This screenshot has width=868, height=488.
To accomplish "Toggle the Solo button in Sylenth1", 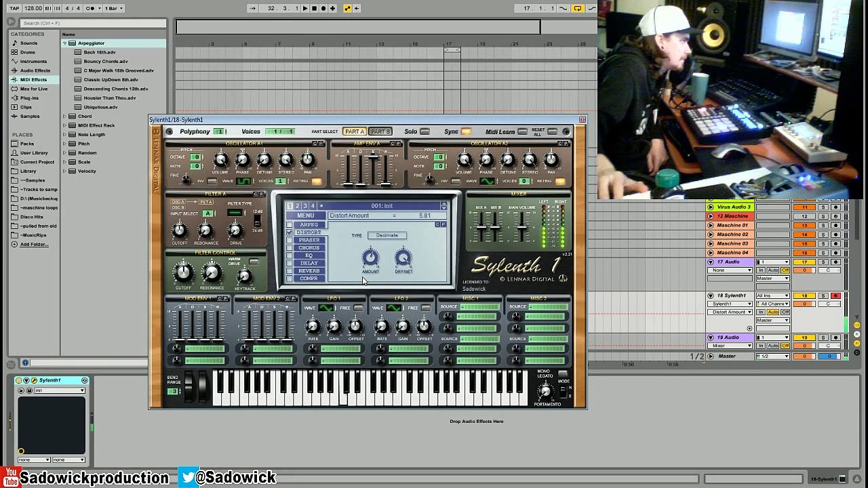I will 425,131.
